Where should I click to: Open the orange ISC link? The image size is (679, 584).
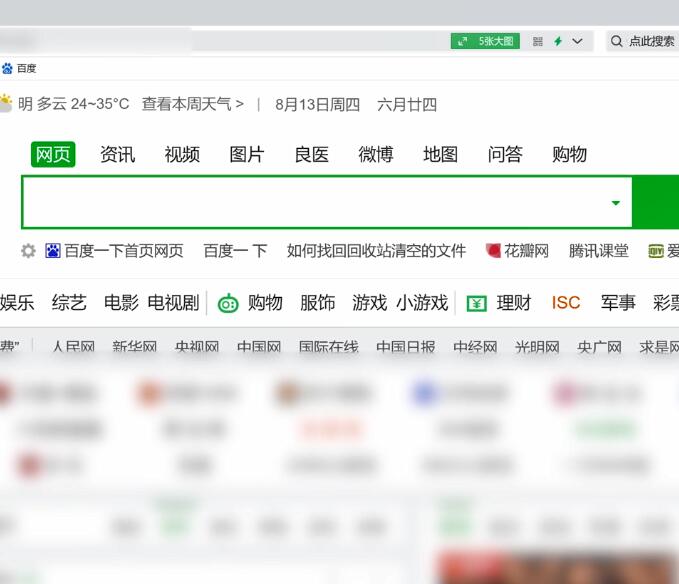[566, 302]
